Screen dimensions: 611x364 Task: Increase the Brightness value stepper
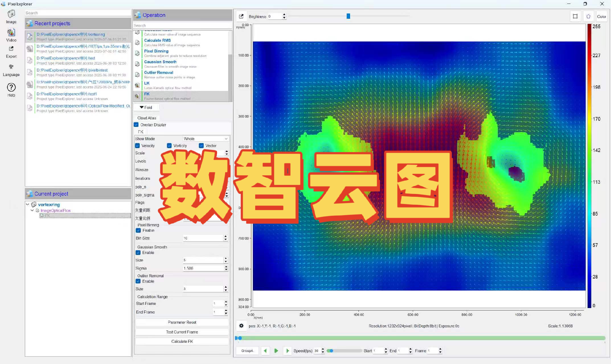pos(284,15)
